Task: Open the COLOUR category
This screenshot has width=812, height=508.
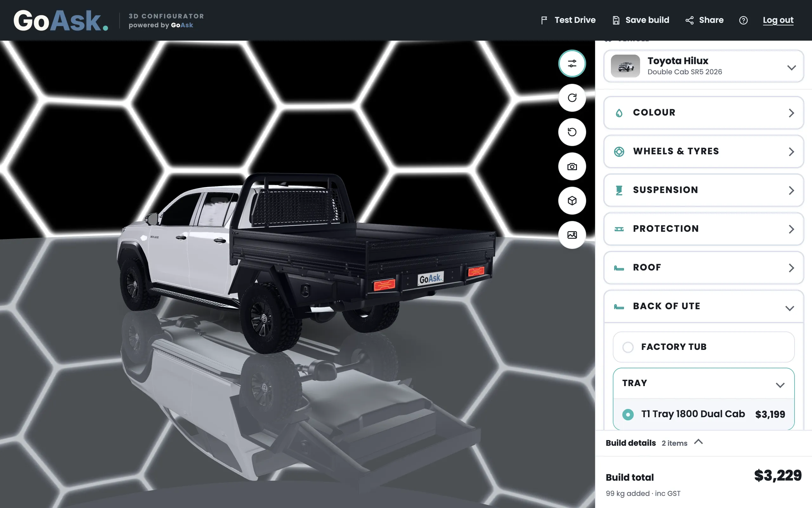Action: coord(704,112)
